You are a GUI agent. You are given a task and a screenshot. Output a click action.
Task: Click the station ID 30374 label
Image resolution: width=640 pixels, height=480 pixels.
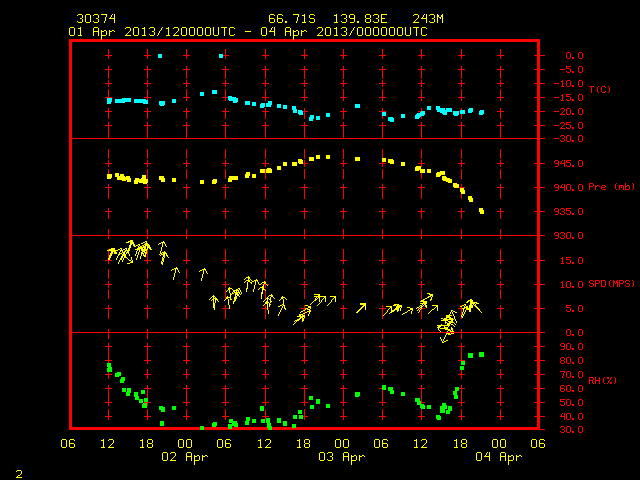[x=96, y=19]
